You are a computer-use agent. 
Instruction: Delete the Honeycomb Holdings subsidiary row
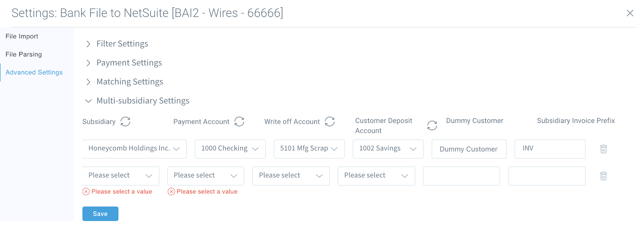point(603,149)
